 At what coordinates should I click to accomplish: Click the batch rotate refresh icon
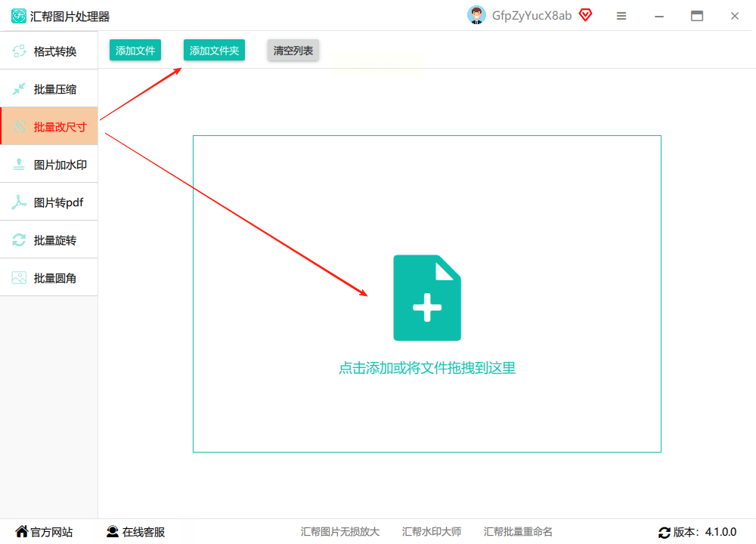(x=19, y=240)
